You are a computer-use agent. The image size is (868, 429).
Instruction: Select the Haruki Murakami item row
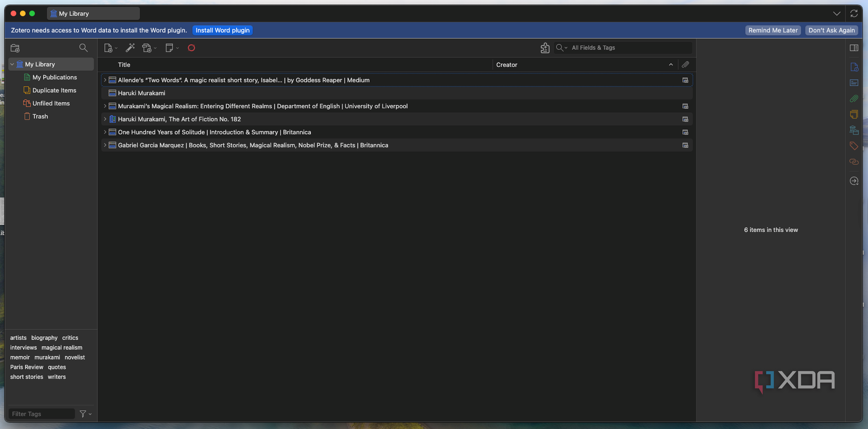click(397, 93)
